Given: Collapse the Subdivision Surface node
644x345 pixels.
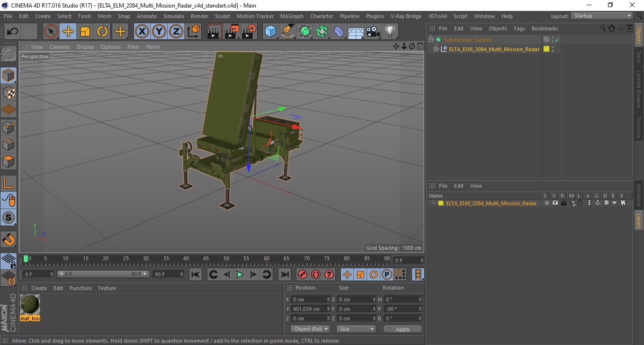Looking at the screenshot, I should pyautogui.click(x=431, y=40).
